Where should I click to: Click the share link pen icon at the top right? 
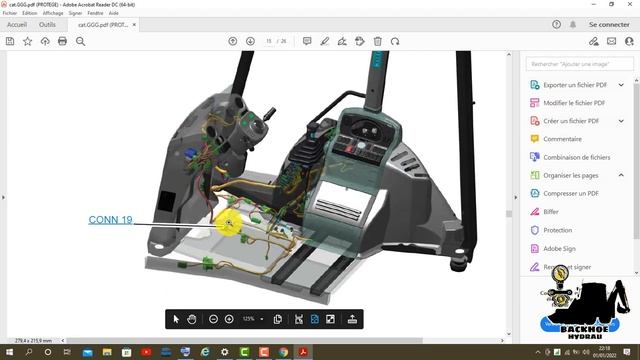(x=593, y=41)
